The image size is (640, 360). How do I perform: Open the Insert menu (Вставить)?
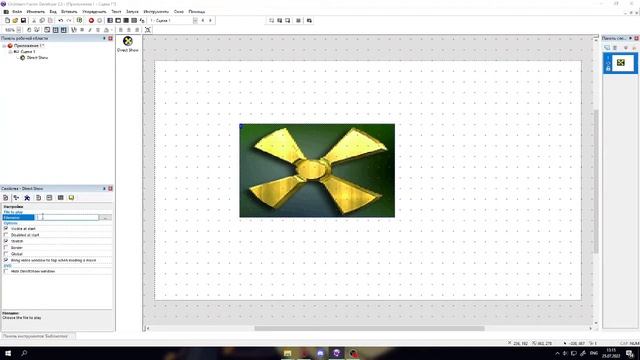[x=69, y=12]
